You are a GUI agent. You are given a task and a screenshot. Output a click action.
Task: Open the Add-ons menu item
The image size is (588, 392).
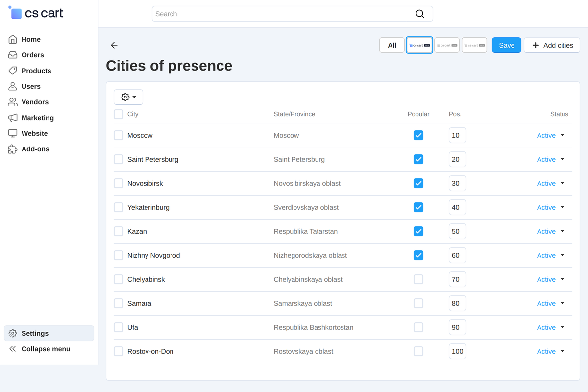(x=49, y=149)
